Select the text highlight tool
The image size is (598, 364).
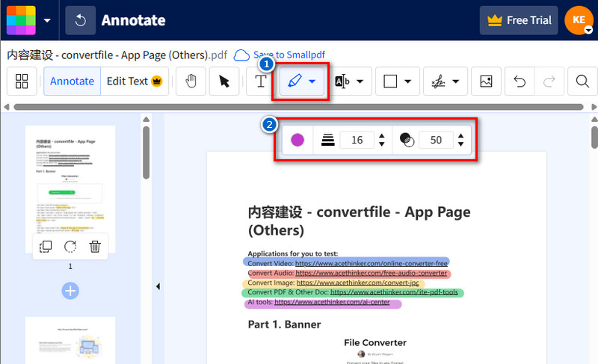(342, 81)
